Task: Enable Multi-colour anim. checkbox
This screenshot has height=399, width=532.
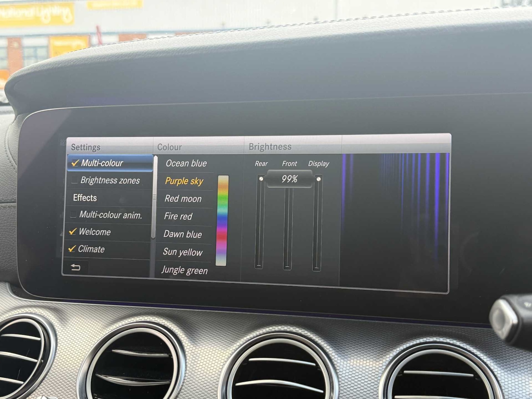Action: [x=73, y=215]
